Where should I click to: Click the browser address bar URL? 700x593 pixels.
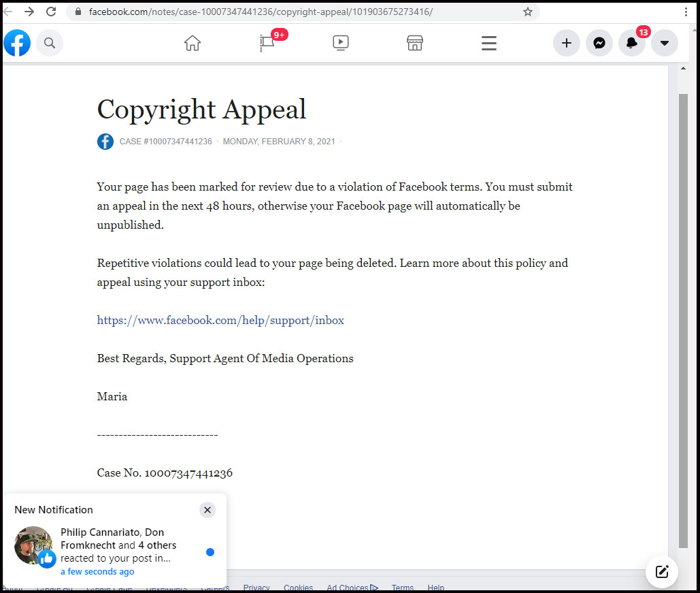point(272,12)
